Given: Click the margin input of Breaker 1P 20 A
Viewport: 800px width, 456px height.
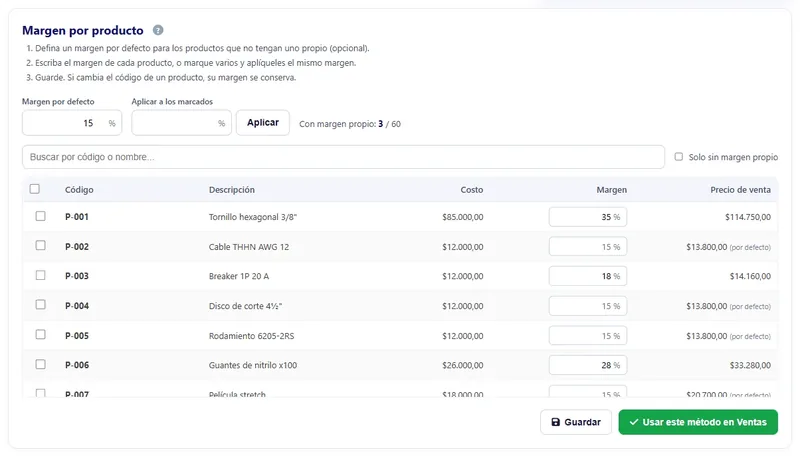Looking at the screenshot, I should 588,276.
